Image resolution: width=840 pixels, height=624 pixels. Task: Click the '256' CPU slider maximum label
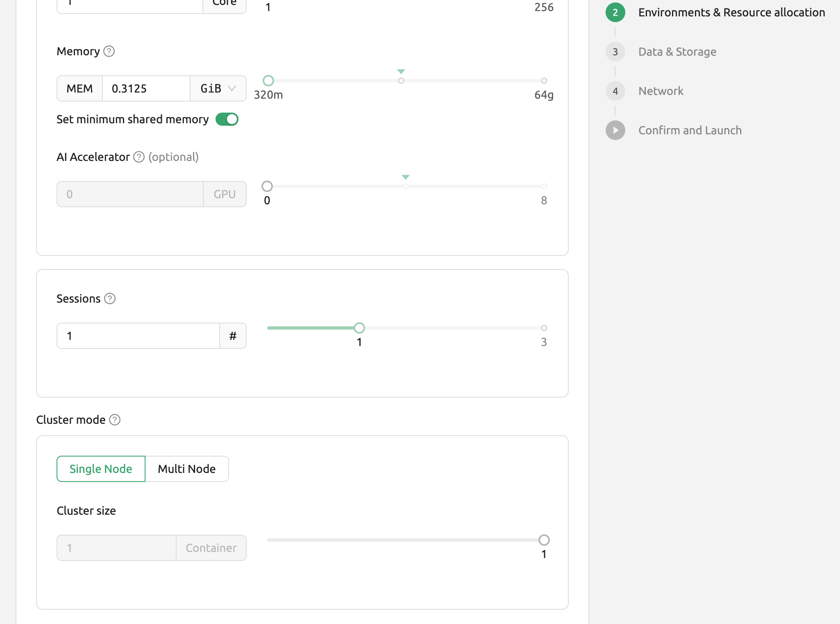[x=544, y=7]
